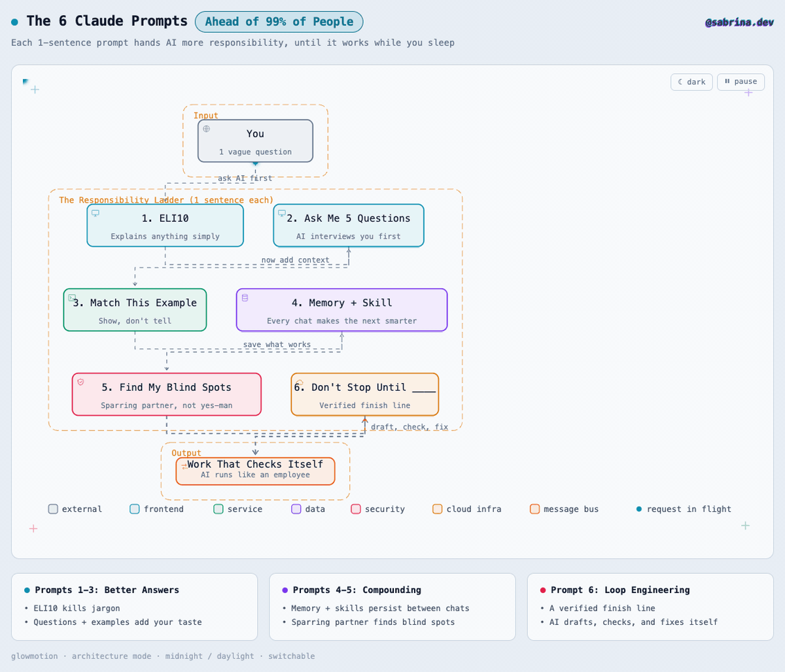Click the 'Explains anything simply' caption

(165, 237)
